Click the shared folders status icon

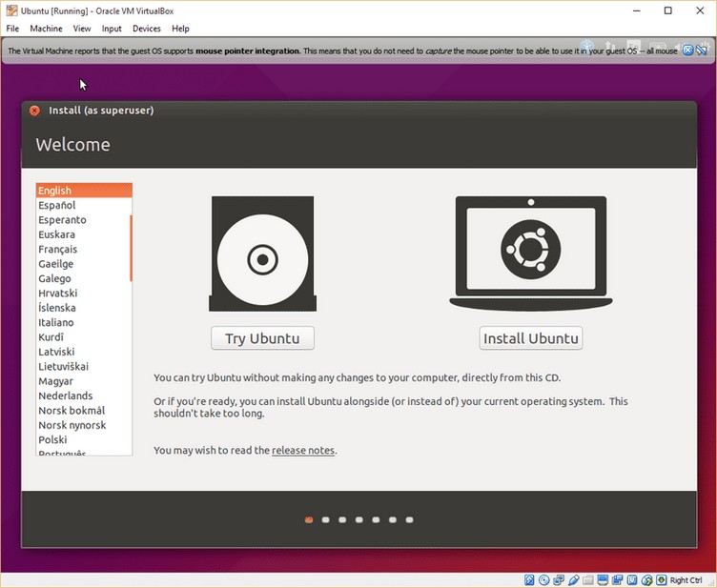click(588, 580)
